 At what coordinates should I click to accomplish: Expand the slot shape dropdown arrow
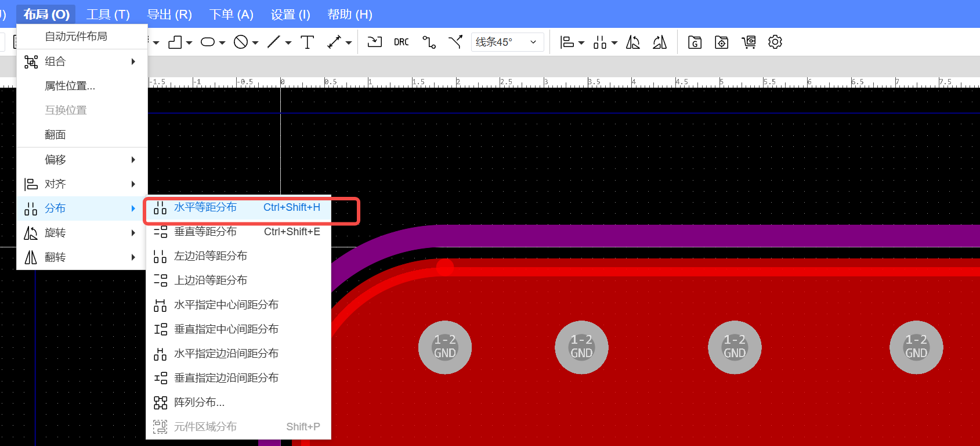coord(222,43)
